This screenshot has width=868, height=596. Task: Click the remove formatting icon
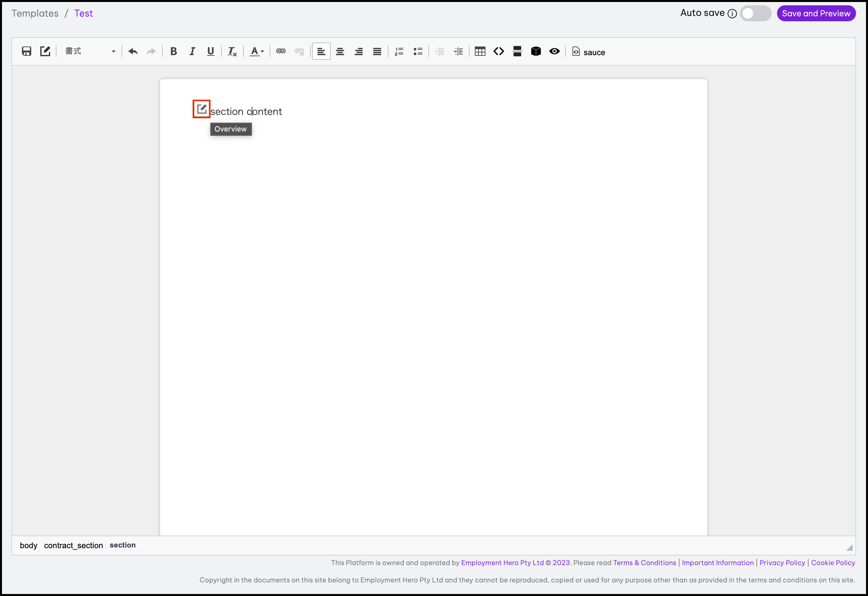(232, 51)
